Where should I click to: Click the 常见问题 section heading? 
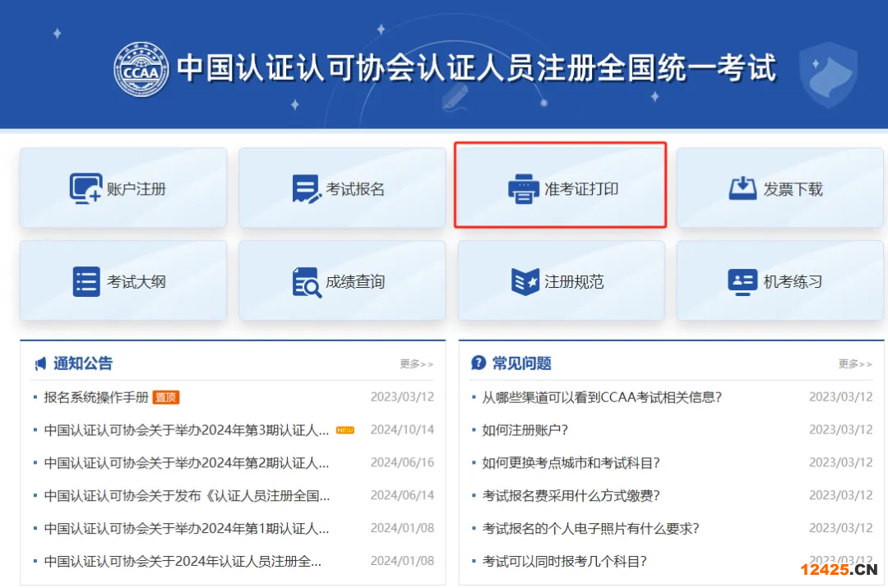coord(521,363)
